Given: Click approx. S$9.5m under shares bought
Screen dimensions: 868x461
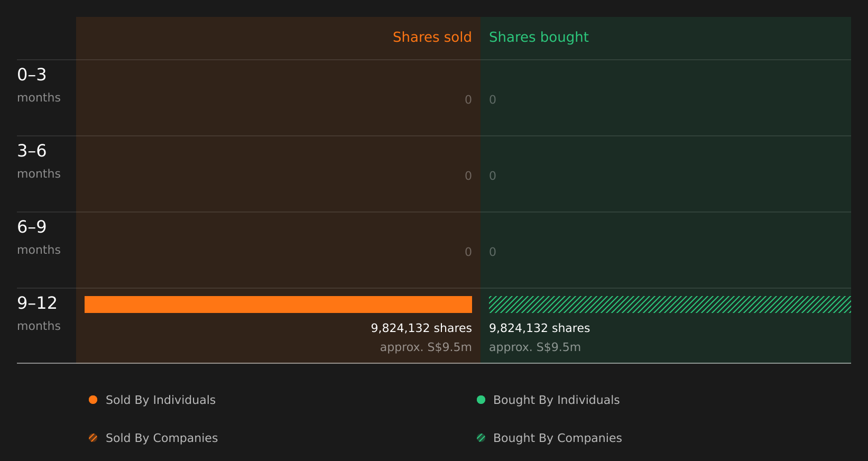Looking at the screenshot, I should tap(535, 347).
